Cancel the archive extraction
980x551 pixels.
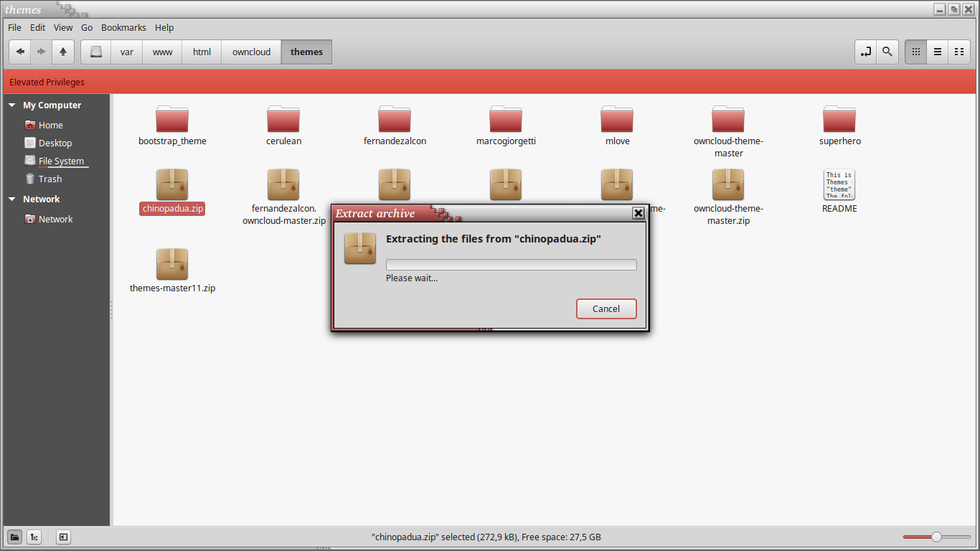pyautogui.click(x=606, y=309)
